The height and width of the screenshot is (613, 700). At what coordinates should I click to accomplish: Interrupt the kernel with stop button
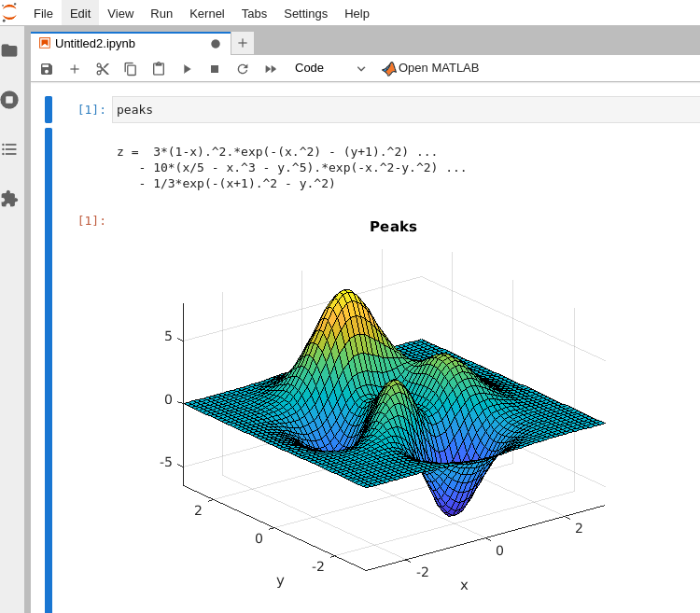coord(215,68)
